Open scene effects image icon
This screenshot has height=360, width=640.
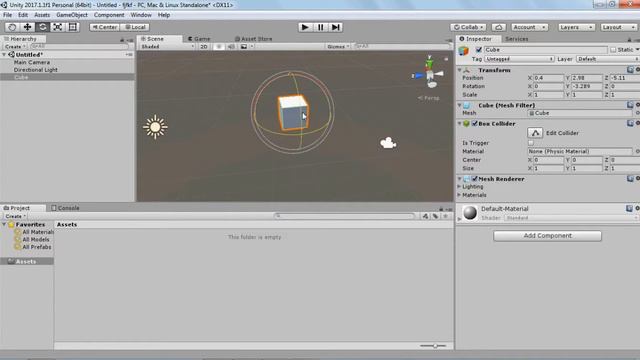point(244,47)
